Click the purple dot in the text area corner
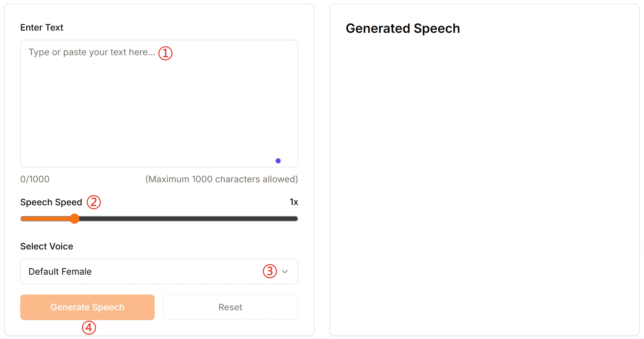Viewport: 644px width, 339px height. pyautogui.click(x=278, y=161)
